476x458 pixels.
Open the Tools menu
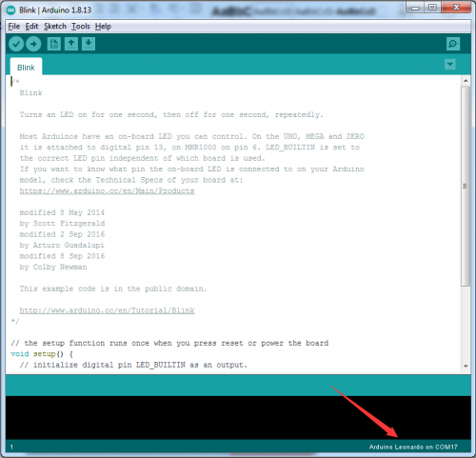81,27
